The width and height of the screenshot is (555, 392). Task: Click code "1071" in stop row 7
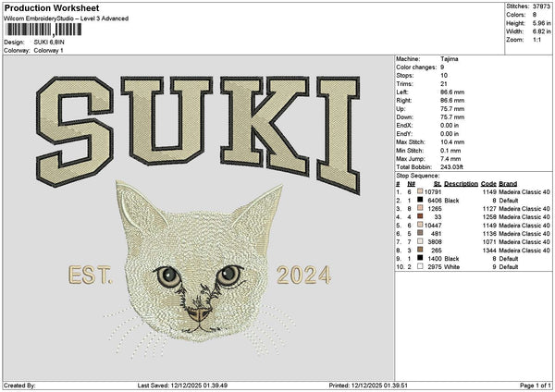click(489, 242)
